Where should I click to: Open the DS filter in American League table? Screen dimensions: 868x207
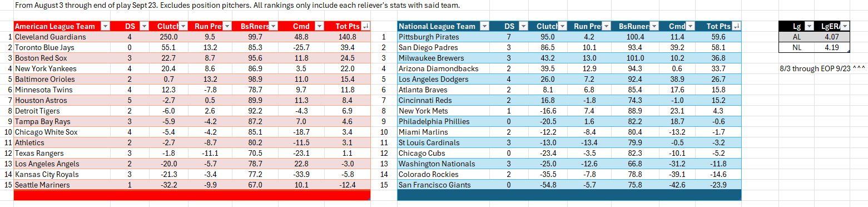click(144, 26)
